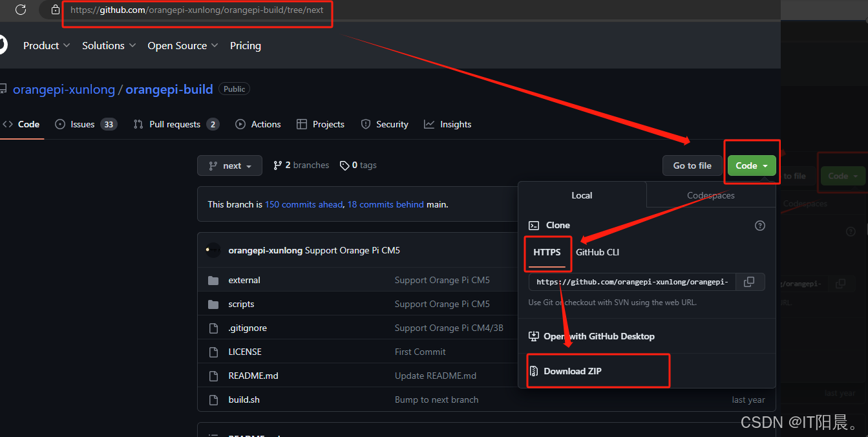Click the Go to file button
Image resolution: width=868 pixels, height=437 pixels.
692,165
